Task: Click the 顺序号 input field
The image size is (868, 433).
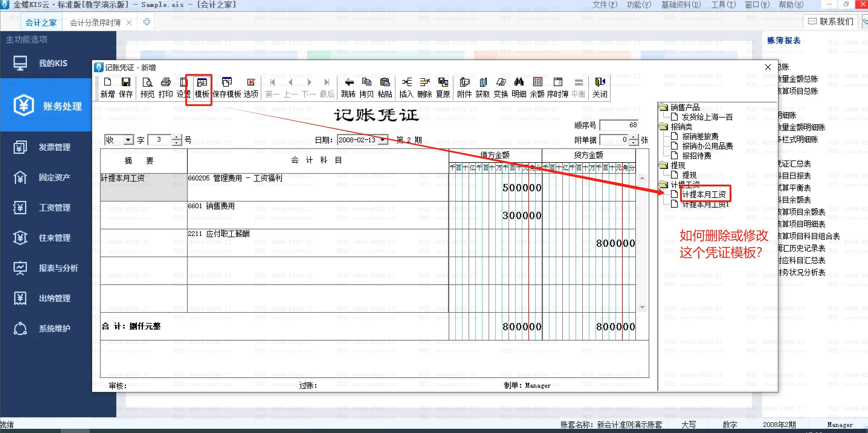Action: pyautogui.click(x=619, y=125)
